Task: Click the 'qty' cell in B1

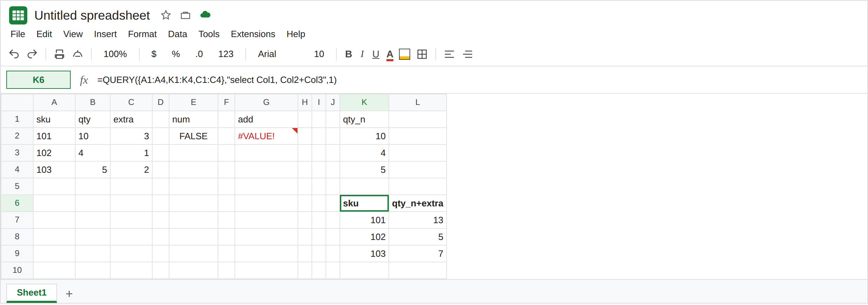Action: point(93,119)
